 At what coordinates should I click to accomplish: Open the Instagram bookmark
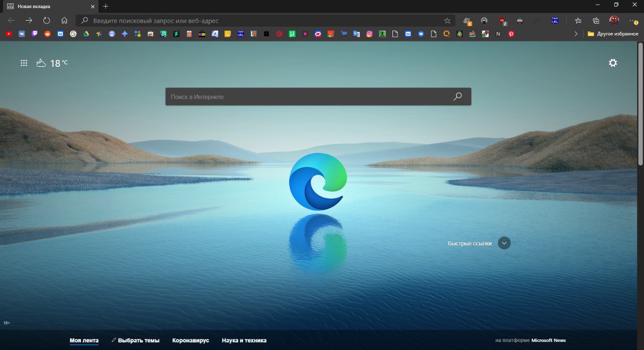click(369, 34)
